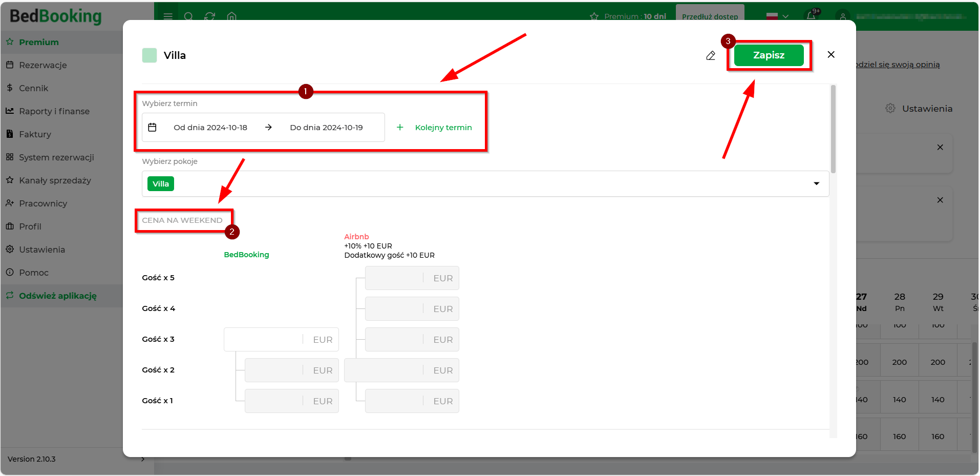Add another period with Kolejny termin
This screenshot has height=476, width=980.
tap(443, 128)
